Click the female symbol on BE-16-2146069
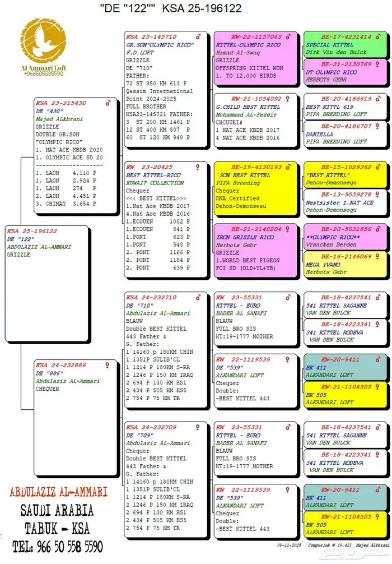 tap(383, 256)
